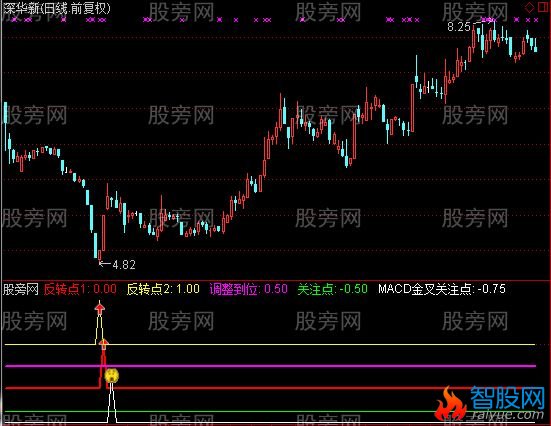Image resolution: width=551 pixels, height=426 pixels.
Task: Click the 反转点1: 0.00 indicator label
Action: [x=80, y=289]
